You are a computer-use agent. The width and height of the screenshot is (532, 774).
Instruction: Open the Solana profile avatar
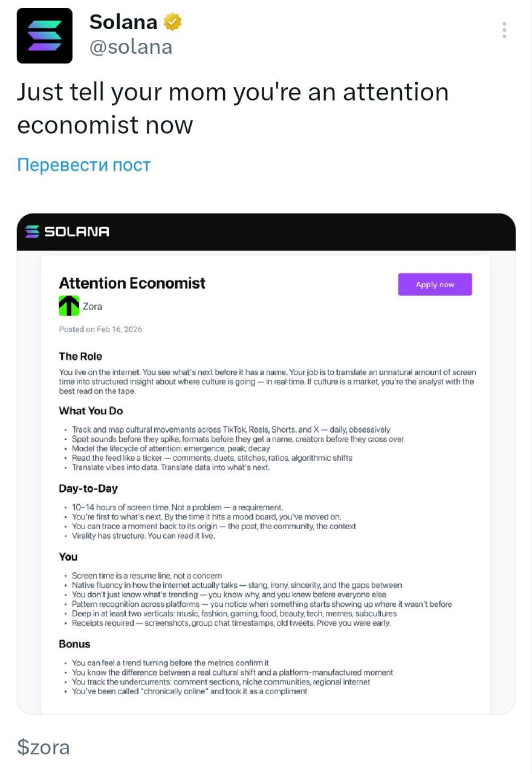pyautogui.click(x=44, y=36)
